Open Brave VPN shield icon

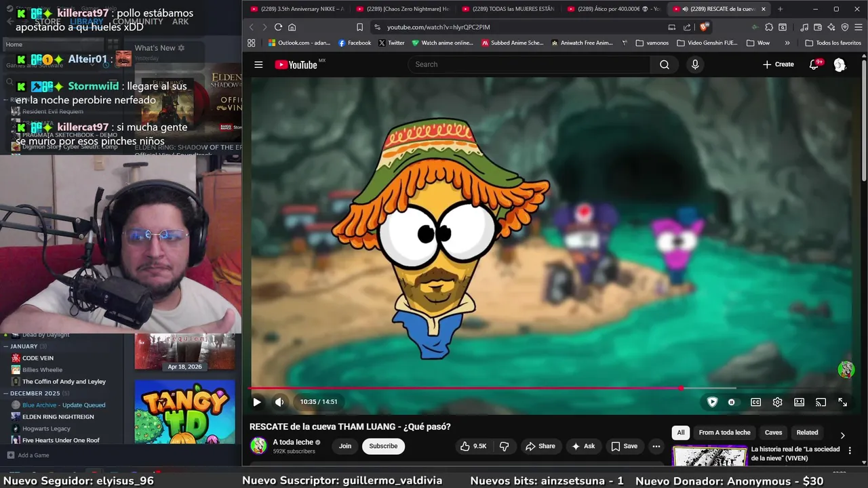pyautogui.click(x=845, y=27)
